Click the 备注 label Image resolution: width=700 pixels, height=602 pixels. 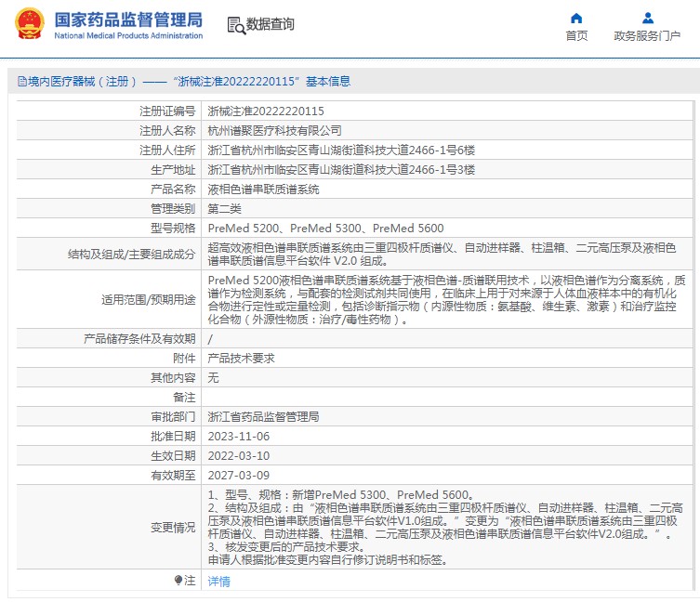point(184,398)
